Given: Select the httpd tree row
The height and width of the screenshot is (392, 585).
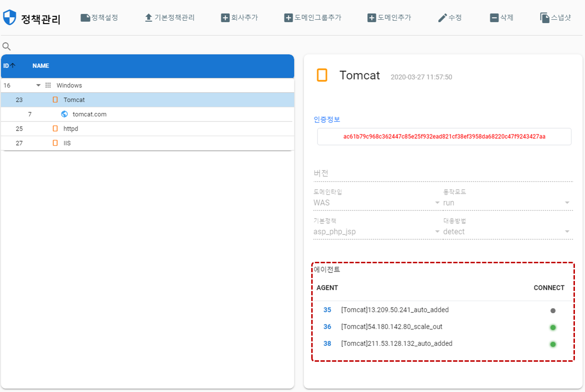Looking at the screenshot, I should 147,129.
